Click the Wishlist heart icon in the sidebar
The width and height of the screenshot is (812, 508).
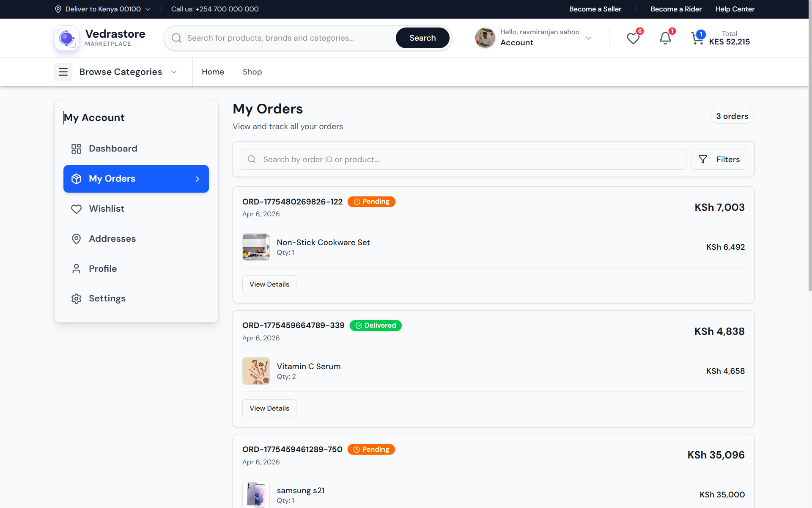[x=76, y=209]
